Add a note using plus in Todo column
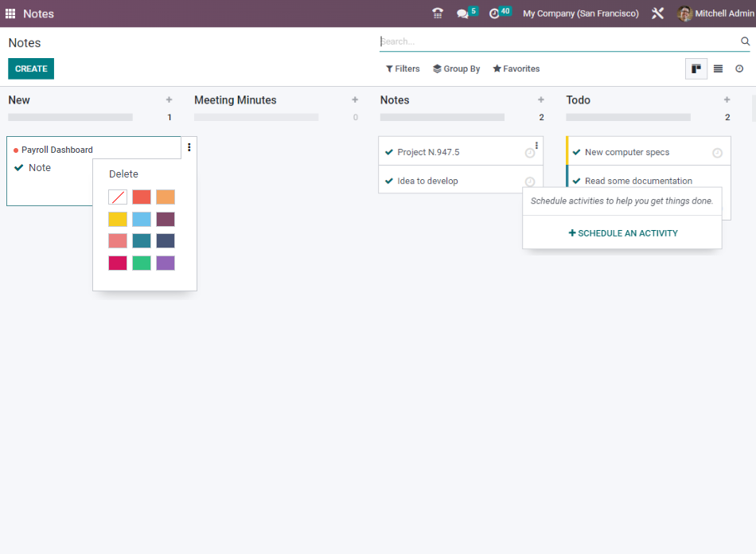This screenshot has width=756, height=554. coord(727,100)
